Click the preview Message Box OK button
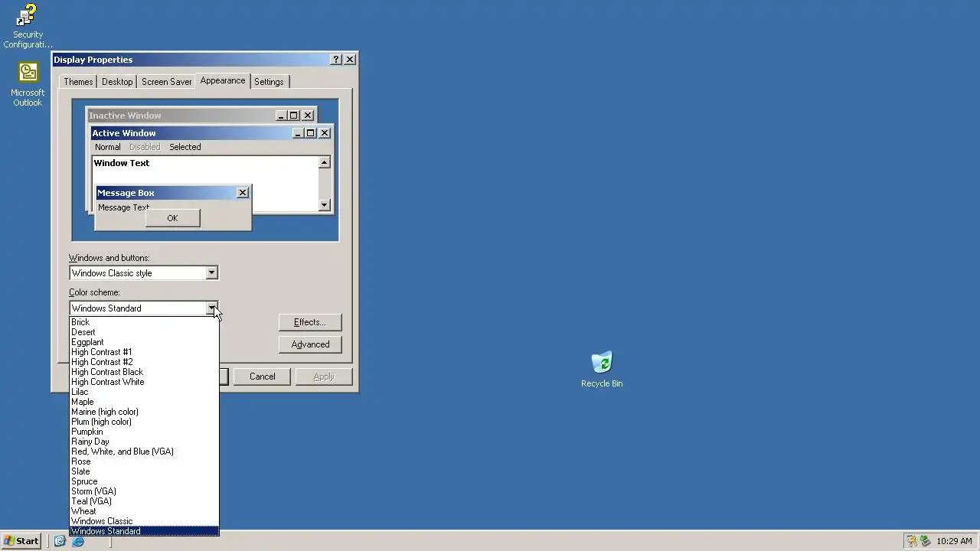Image resolution: width=980 pixels, height=551 pixels. (172, 218)
